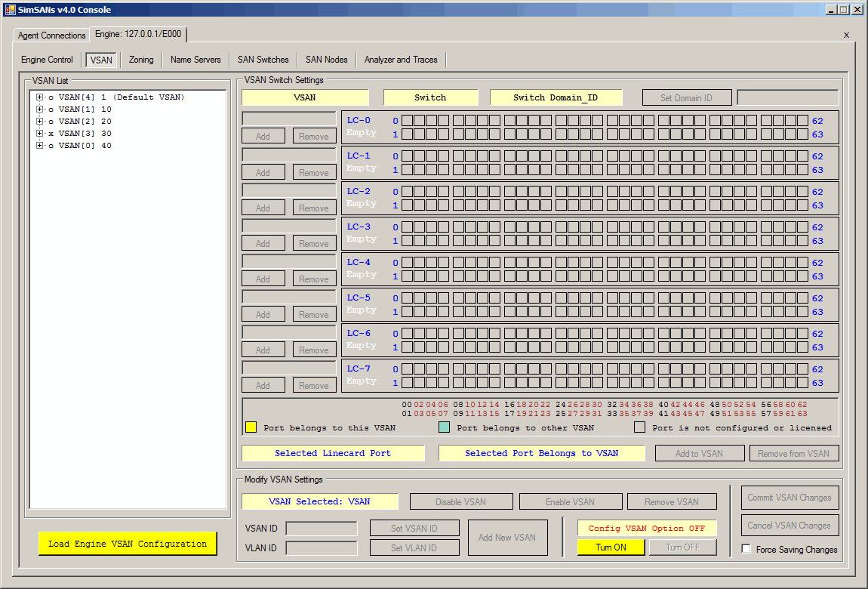Expand the VSAN[3] 30 tree node
The image size is (868, 589).
pyautogui.click(x=40, y=134)
